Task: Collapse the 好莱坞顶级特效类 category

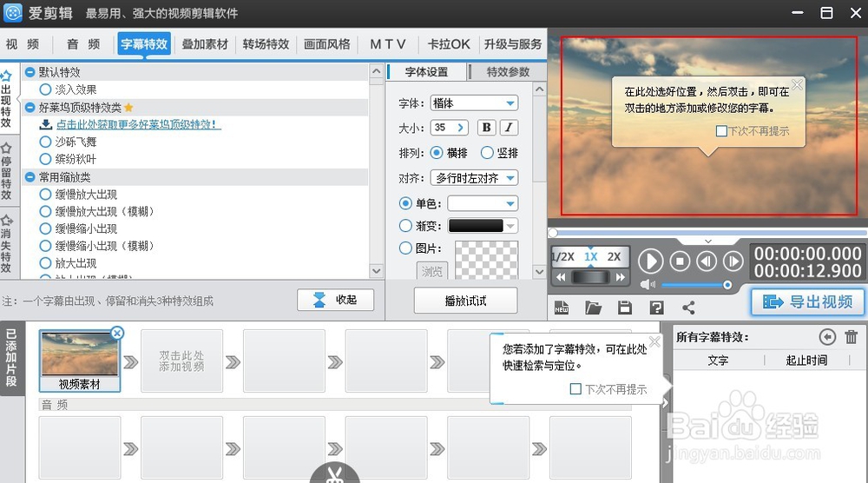Action: pos(30,108)
